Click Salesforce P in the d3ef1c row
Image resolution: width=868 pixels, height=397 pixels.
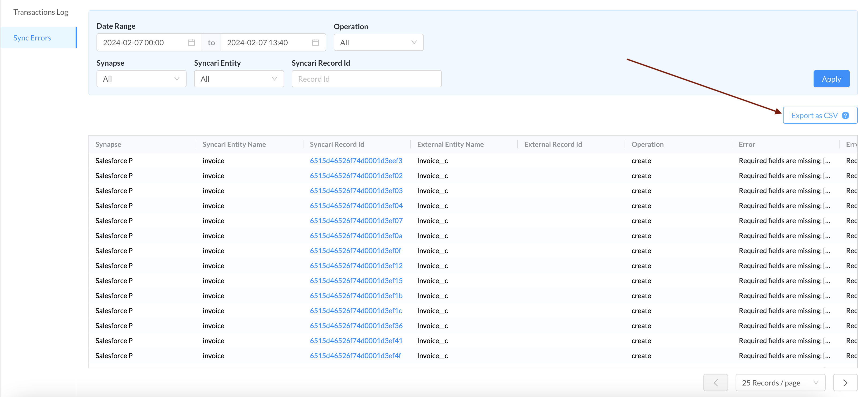coord(114,310)
